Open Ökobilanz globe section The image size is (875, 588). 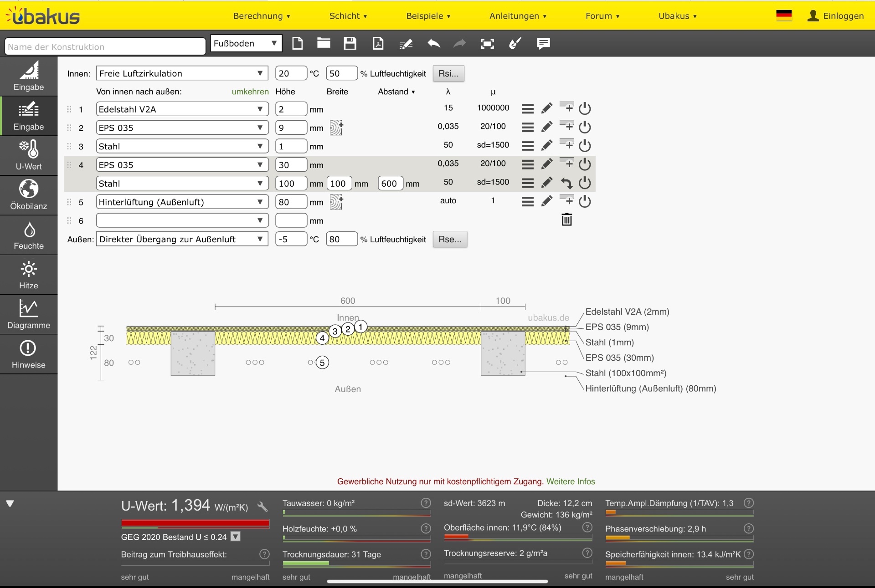[29, 195]
